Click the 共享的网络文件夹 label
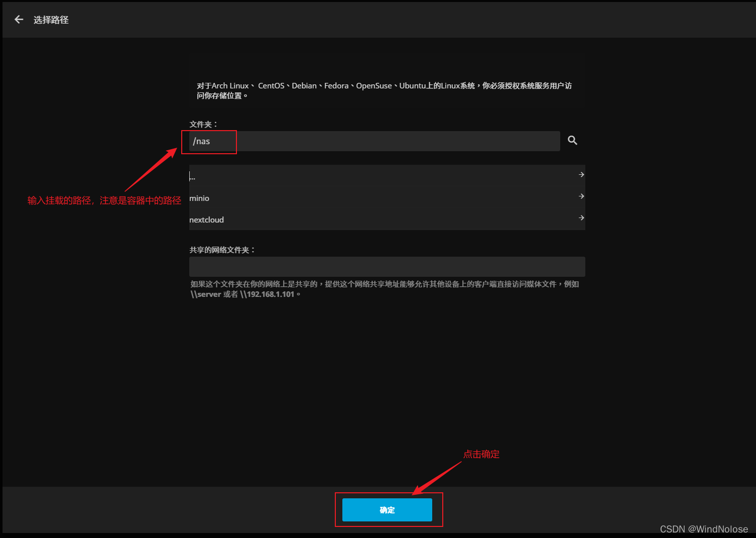The width and height of the screenshot is (756, 538). pos(222,250)
